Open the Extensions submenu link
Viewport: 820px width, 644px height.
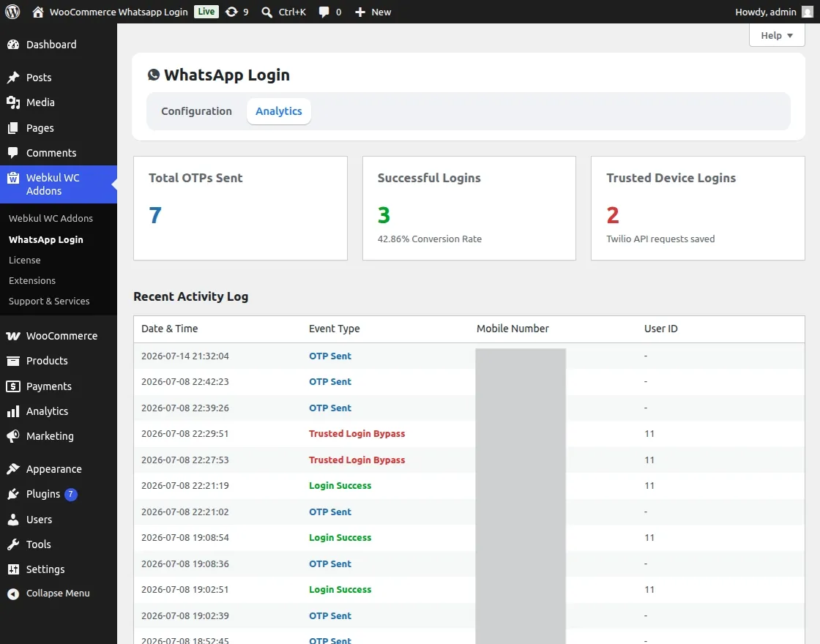(32, 281)
